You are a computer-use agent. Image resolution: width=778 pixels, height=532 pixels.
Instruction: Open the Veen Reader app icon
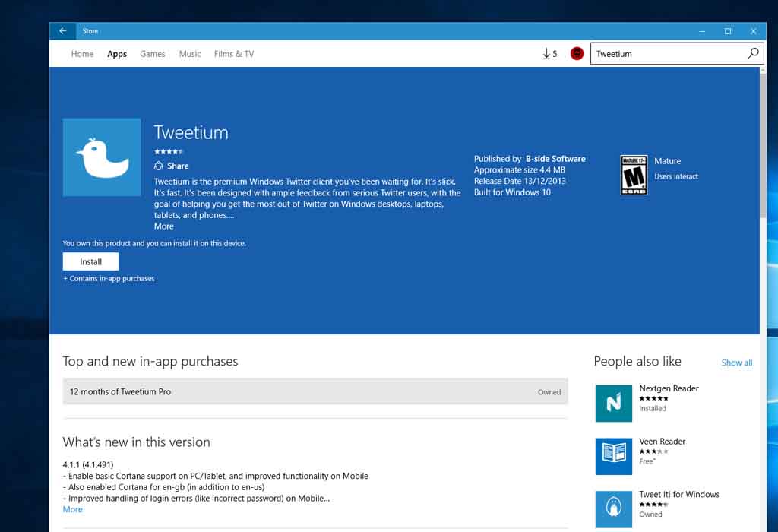point(613,456)
